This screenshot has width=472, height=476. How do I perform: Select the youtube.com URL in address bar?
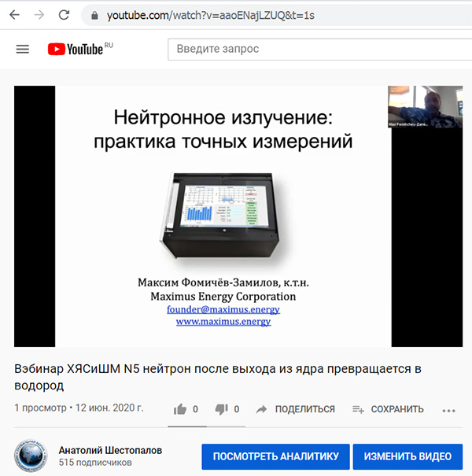[x=210, y=15]
